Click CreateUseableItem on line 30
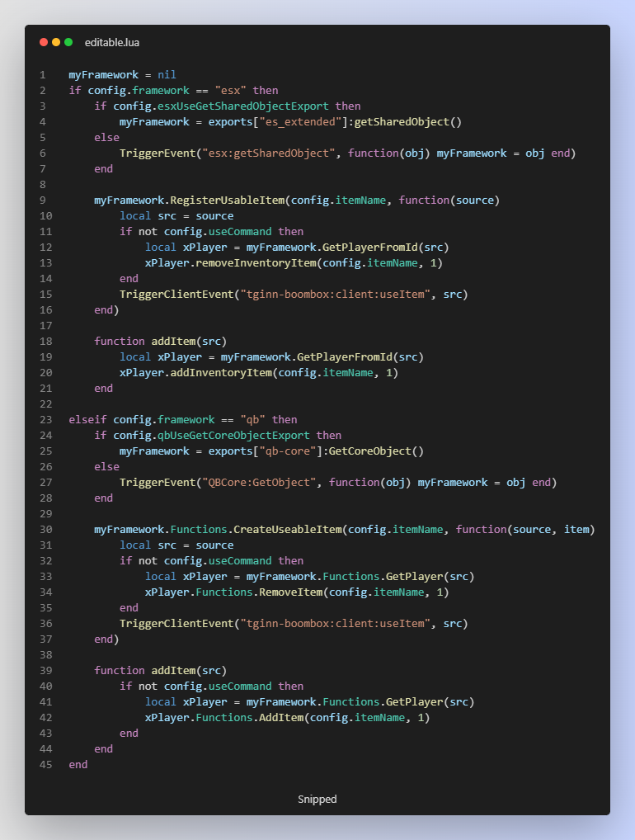 [x=287, y=529]
